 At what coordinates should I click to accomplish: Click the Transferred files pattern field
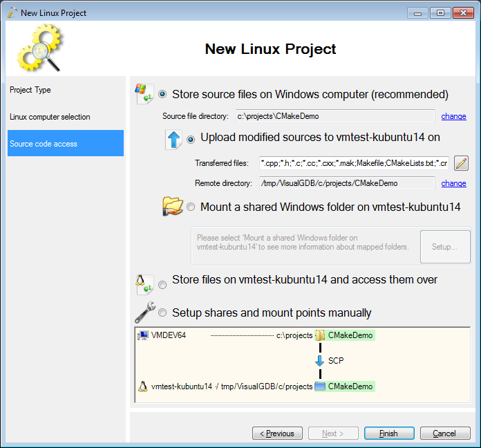click(354, 163)
